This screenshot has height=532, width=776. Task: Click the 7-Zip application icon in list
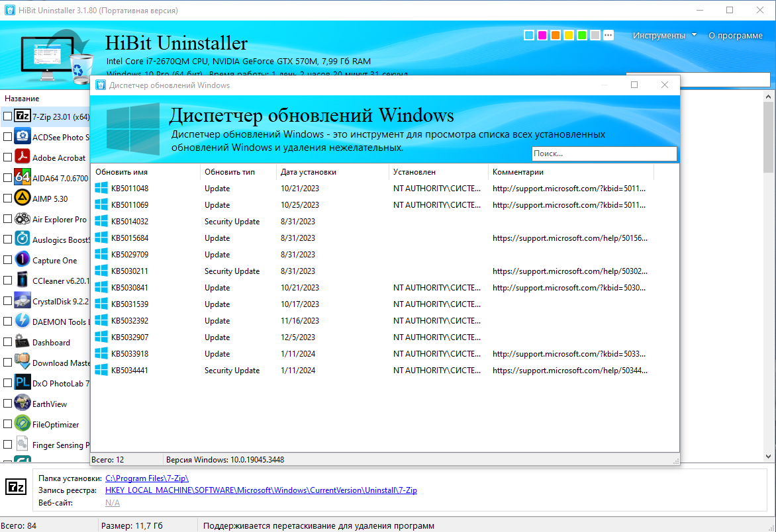[23, 116]
